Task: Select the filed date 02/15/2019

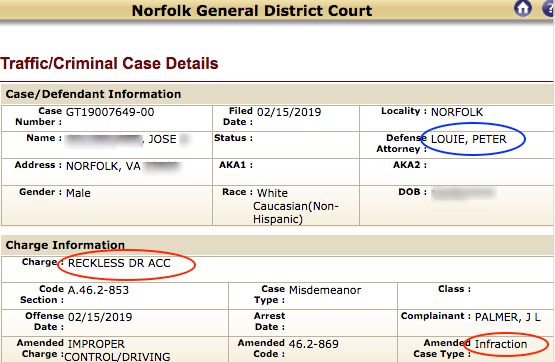Action: 289,112
